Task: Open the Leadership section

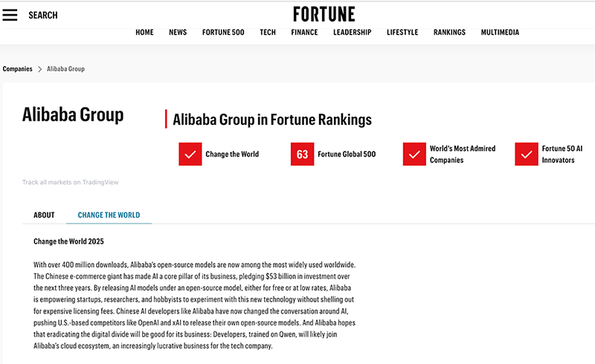Action: pyautogui.click(x=352, y=33)
